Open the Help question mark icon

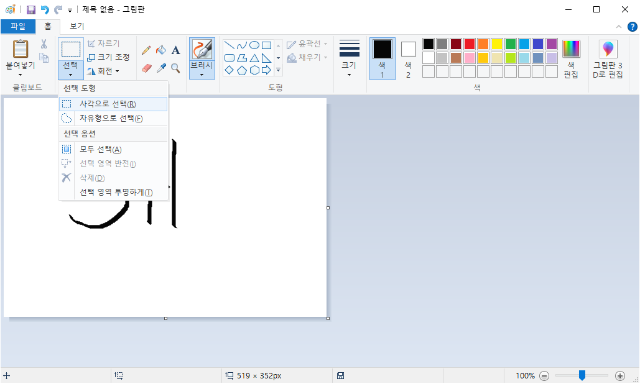(632, 27)
